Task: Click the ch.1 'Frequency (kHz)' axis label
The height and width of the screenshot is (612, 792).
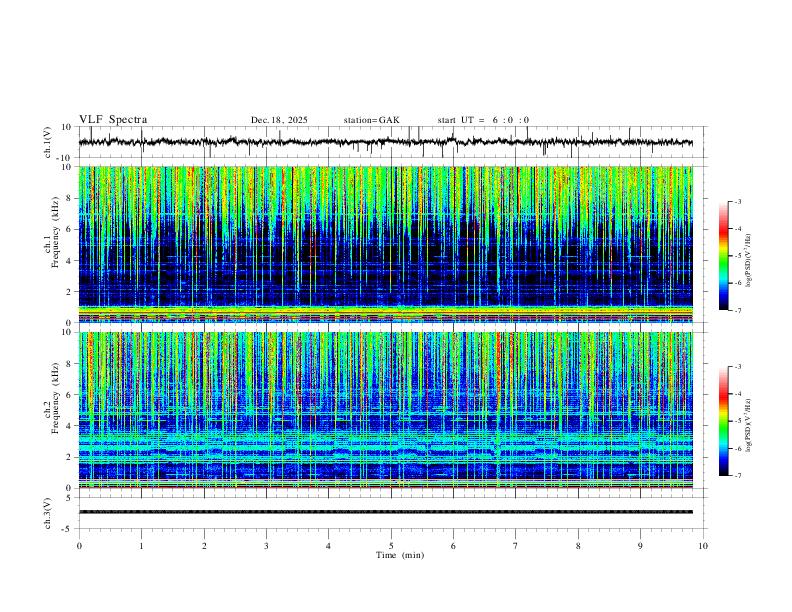Action: click(x=55, y=231)
